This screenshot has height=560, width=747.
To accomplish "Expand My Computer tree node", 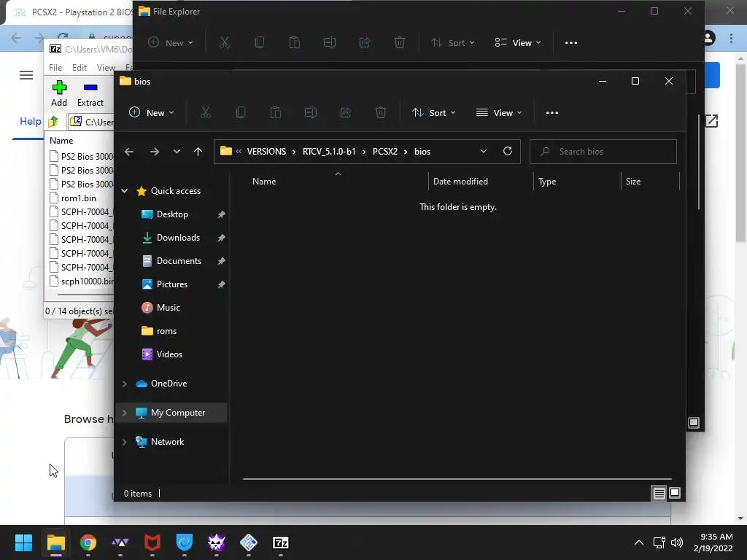I will pos(124,413).
